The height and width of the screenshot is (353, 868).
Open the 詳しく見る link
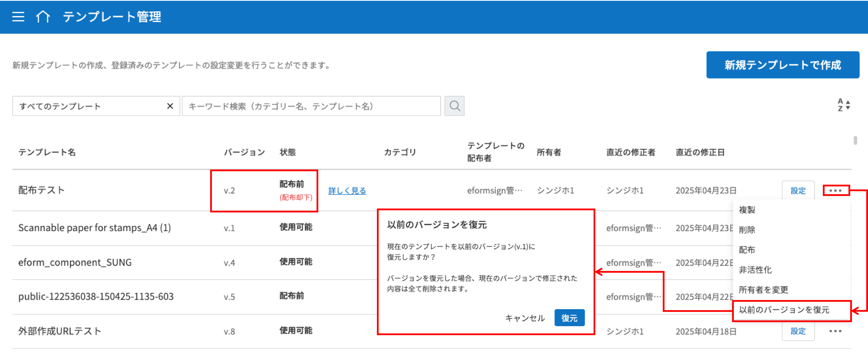point(347,191)
